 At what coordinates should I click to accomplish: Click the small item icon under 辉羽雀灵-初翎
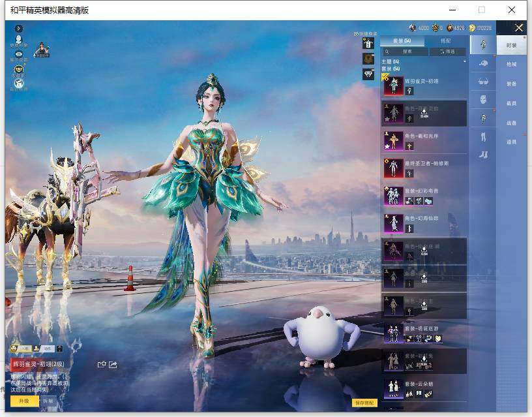tap(409, 91)
